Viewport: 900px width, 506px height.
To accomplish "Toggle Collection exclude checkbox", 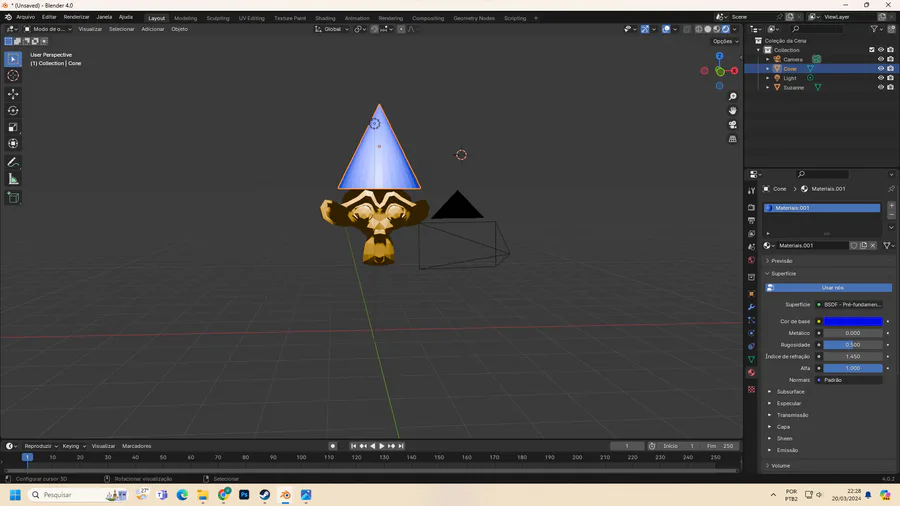I will pos(871,50).
